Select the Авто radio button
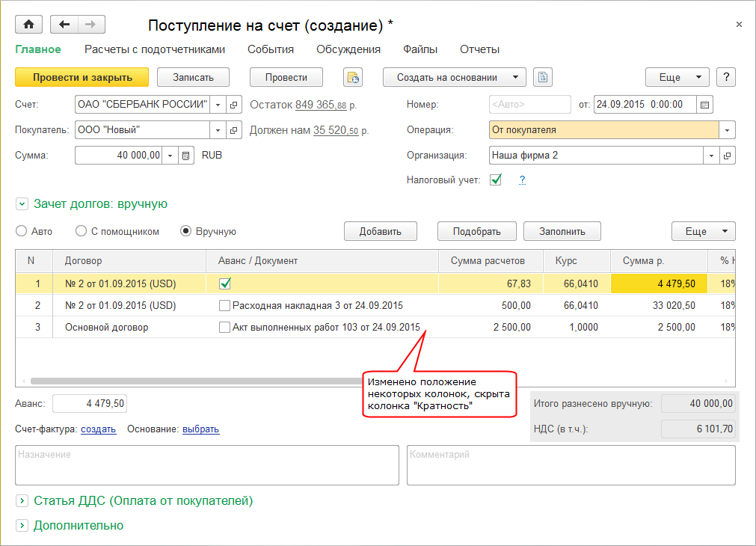Screen dimensions: 756x546 point(22,231)
